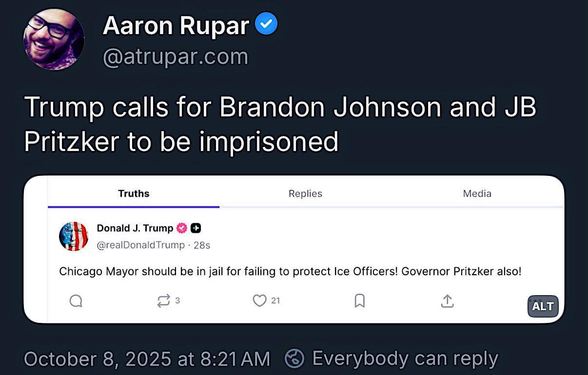Click Aaron Rupar's blue verified checkmark

click(x=267, y=24)
